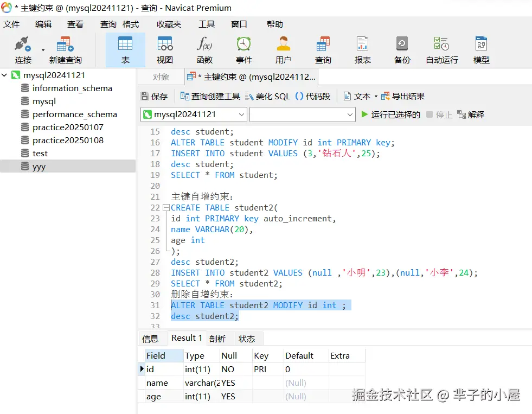Select the performance_schema database

tap(75, 114)
